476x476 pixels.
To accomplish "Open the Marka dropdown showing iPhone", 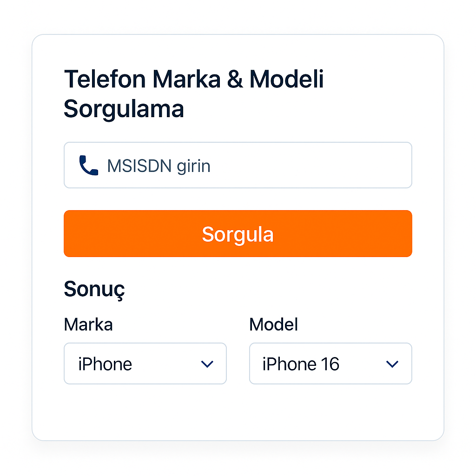I will click(145, 364).
